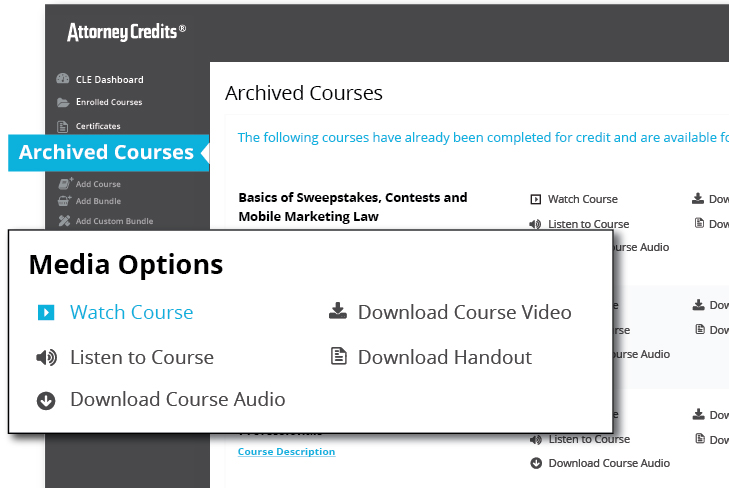Click the Add Bundle basket icon

tap(64, 201)
